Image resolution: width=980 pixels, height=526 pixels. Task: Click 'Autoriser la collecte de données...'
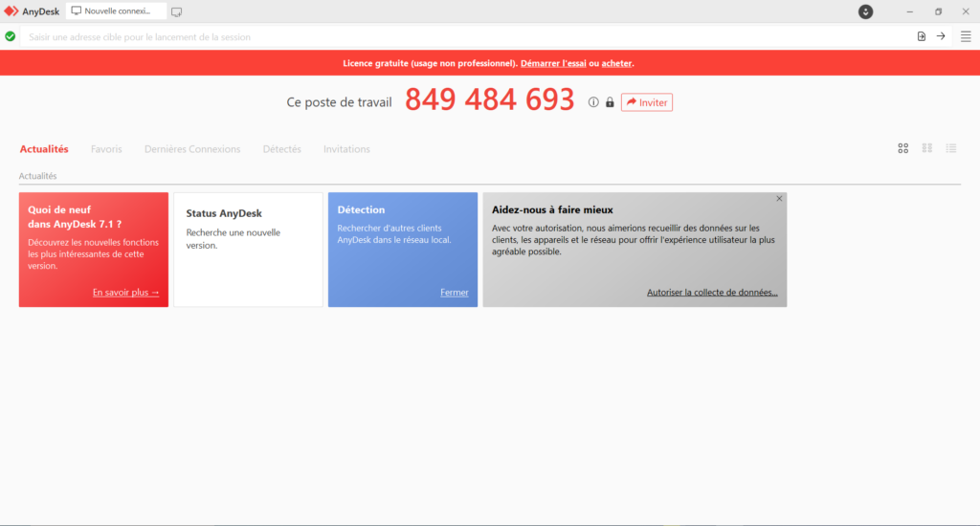[712, 293]
